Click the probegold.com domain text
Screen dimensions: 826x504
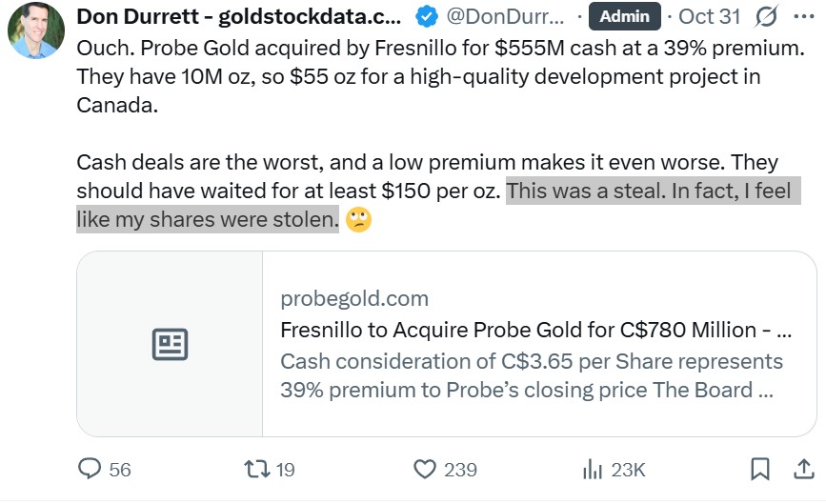coord(354,298)
